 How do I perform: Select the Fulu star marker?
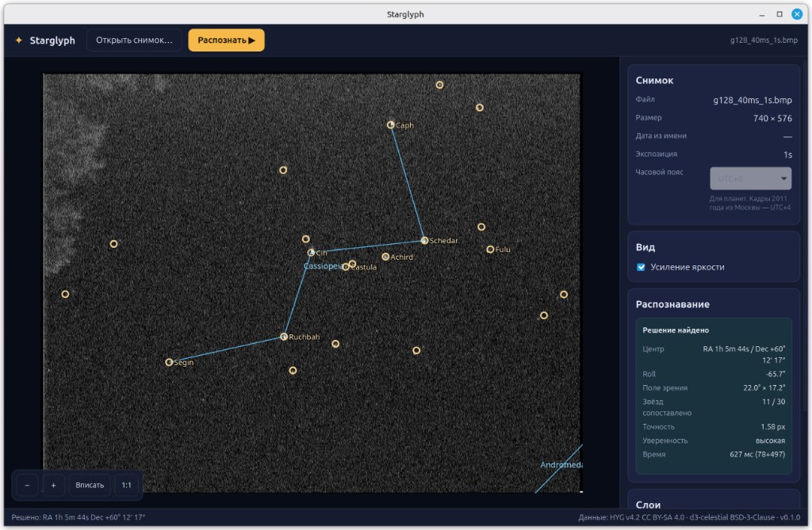[x=490, y=249]
